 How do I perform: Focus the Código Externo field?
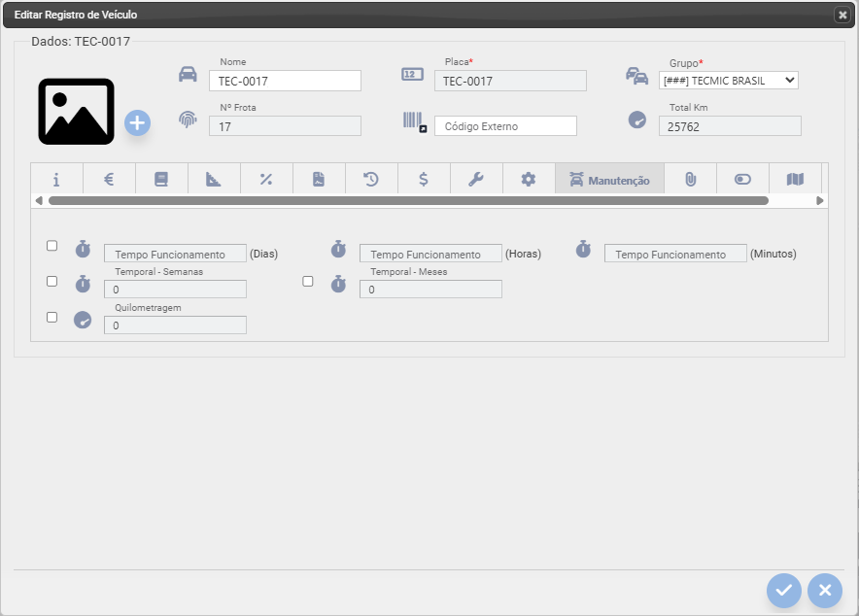(505, 126)
